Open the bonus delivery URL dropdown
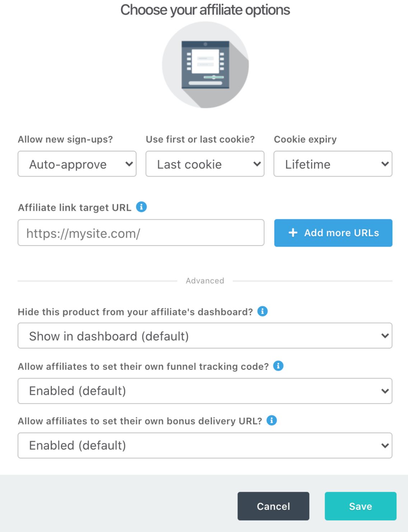 [x=205, y=445]
